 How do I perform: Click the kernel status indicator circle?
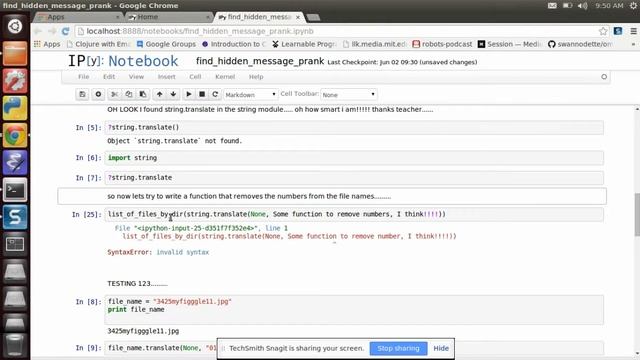[x=604, y=77]
